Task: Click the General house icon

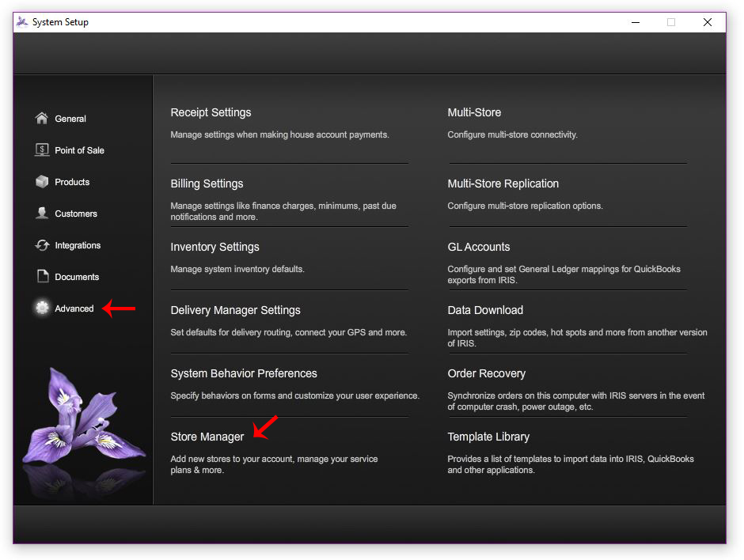Action: tap(42, 118)
